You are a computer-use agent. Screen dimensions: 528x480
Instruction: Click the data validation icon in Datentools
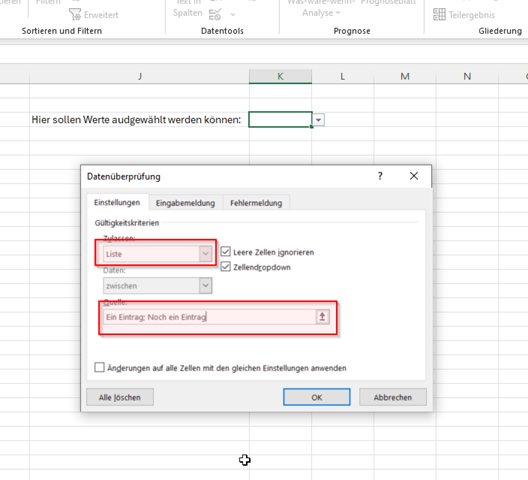click(x=215, y=14)
